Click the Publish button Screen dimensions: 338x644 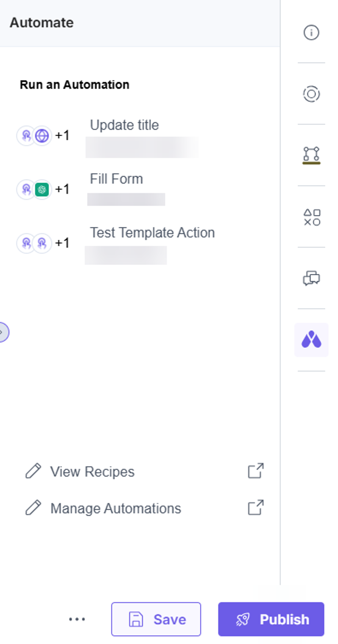[x=271, y=619]
